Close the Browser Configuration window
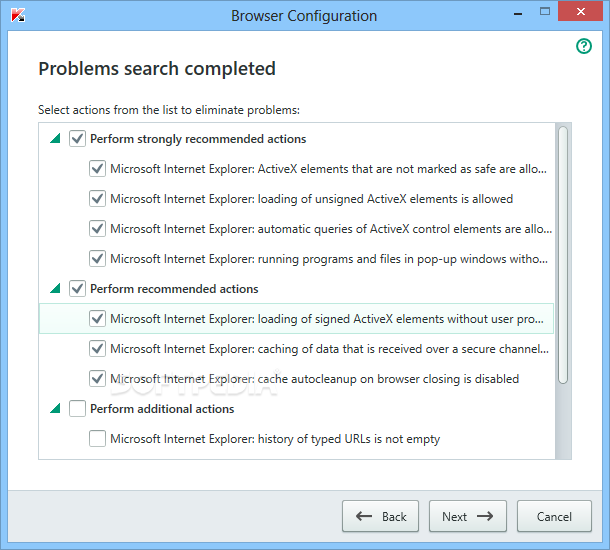 click(x=586, y=15)
